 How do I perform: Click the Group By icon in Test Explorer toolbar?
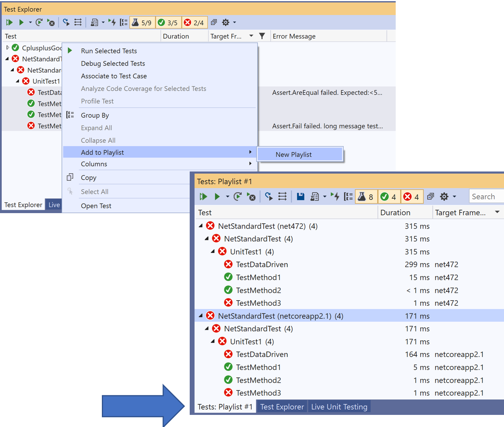click(123, 23)
